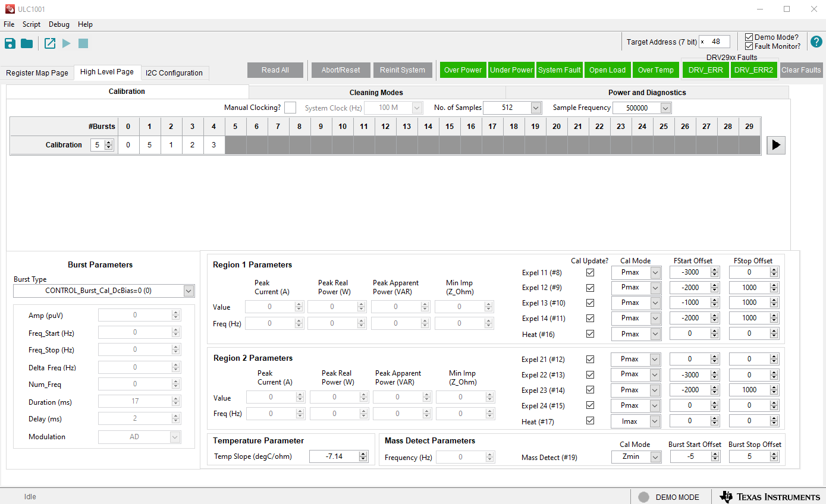Expand the Burst Type dropdown
Viewport: 826px width, 504px height.
189,291
